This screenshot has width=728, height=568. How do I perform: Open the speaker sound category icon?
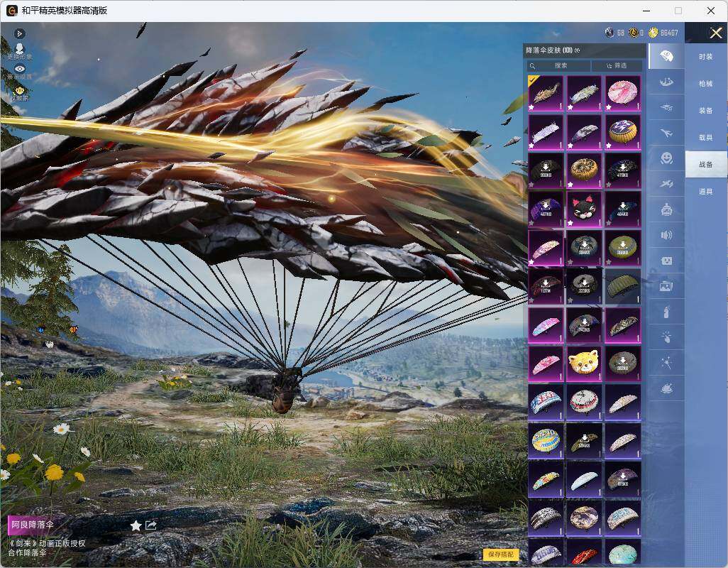pos(666,235)
